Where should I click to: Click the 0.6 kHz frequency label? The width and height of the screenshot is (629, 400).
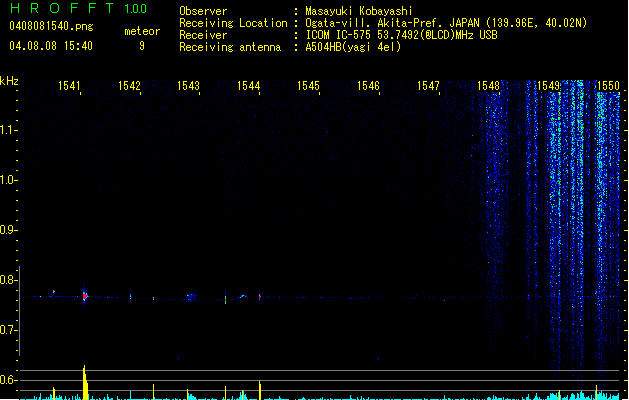click(8, 380)
